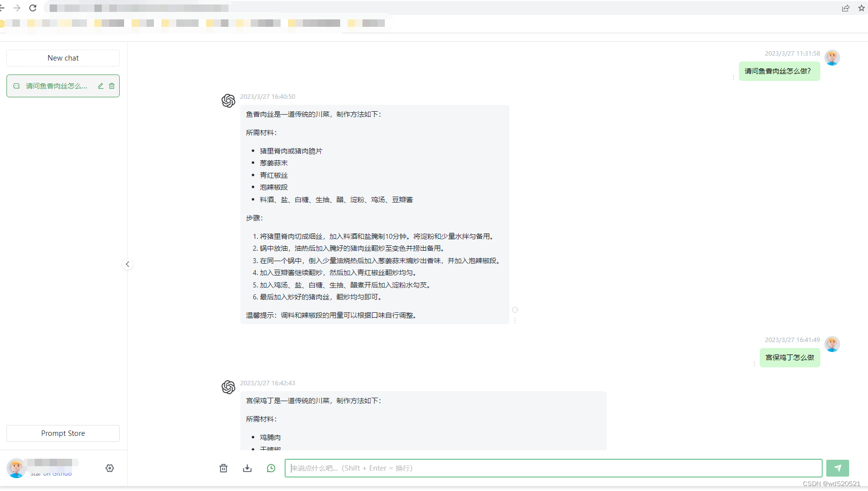Export the chat using the download icon
This screenshot has width=868, height=491.
[x=247, y=468]
